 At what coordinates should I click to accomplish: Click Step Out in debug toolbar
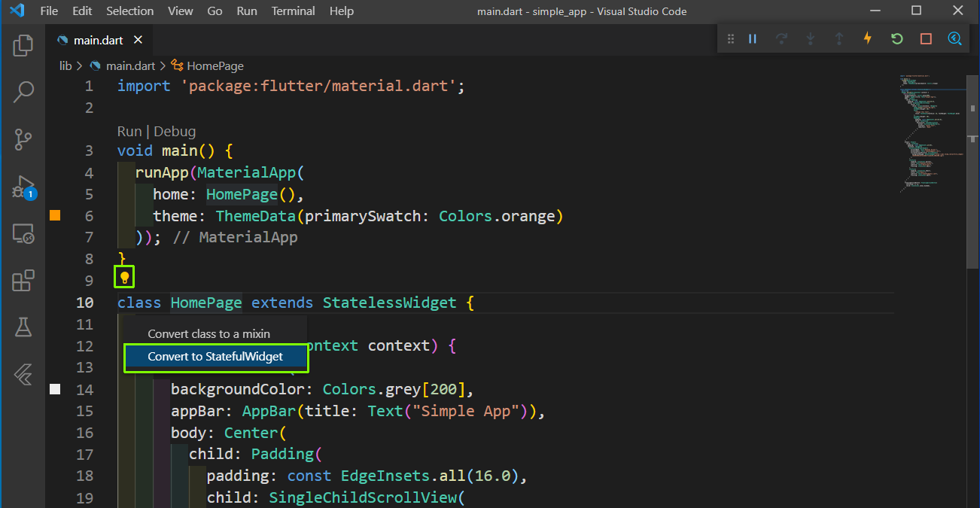839,39
